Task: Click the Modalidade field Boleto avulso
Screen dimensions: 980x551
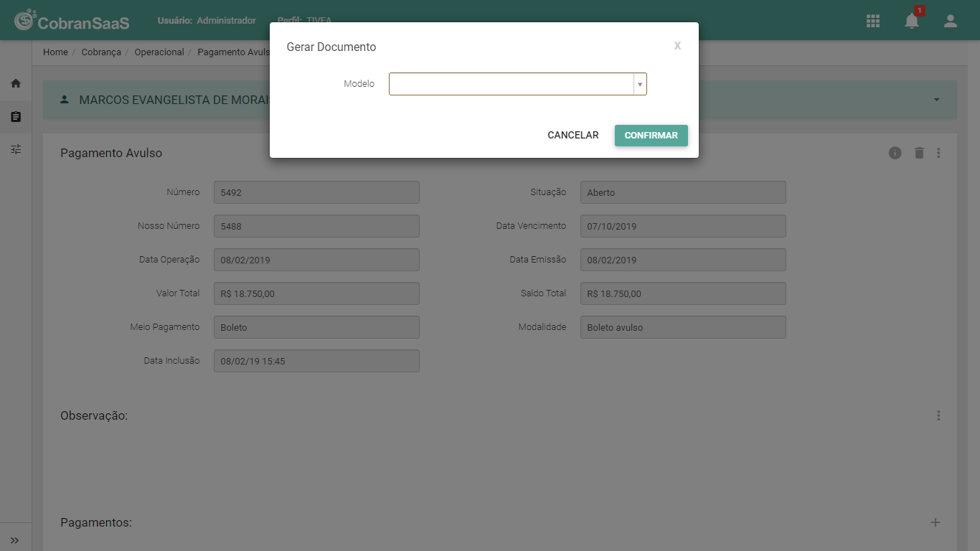Action: pyautogui.click(x=683, y=327)
